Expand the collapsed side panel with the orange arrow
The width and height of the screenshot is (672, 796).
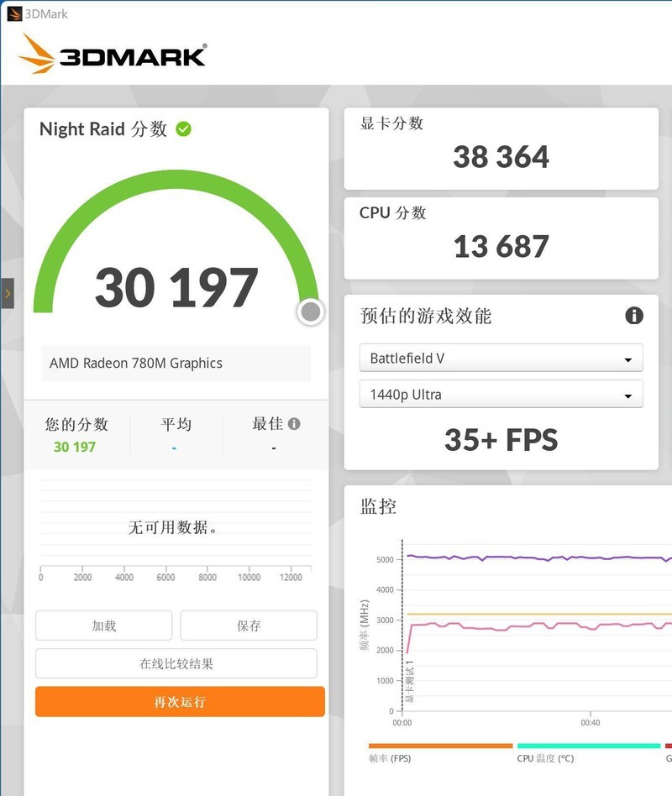(x=6, y=294)
